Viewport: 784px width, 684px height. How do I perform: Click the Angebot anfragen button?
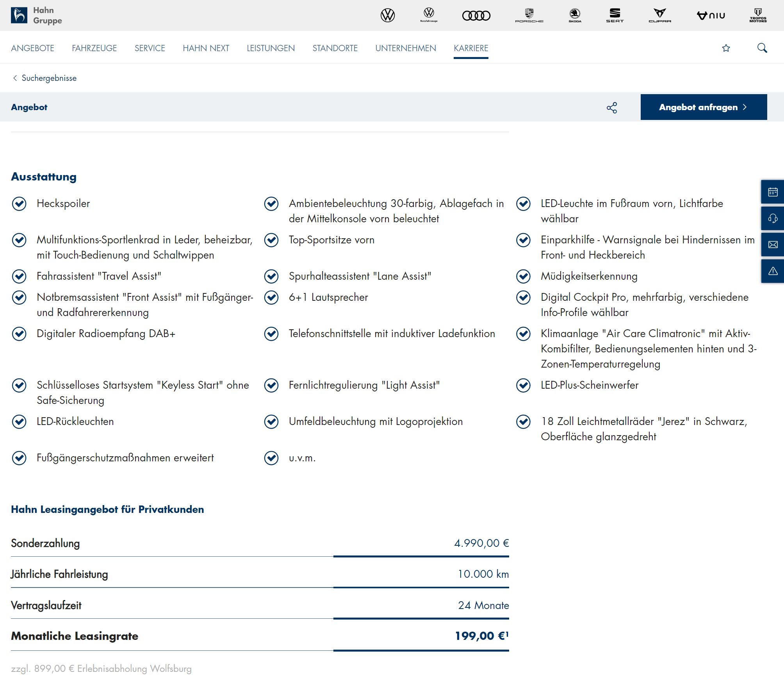(x=704, y=107)
